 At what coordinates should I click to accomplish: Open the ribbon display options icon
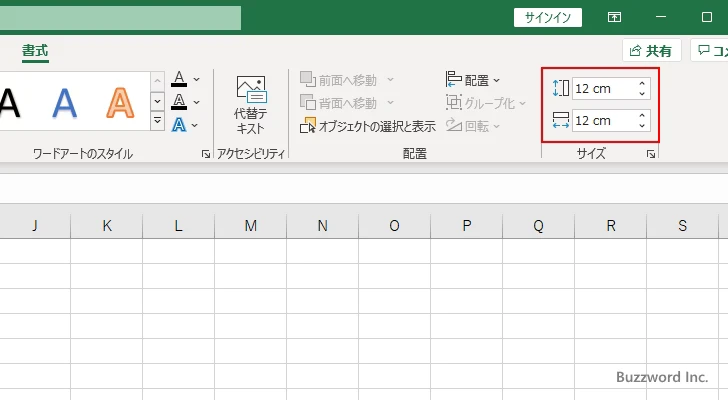click(x=614, y=18)
